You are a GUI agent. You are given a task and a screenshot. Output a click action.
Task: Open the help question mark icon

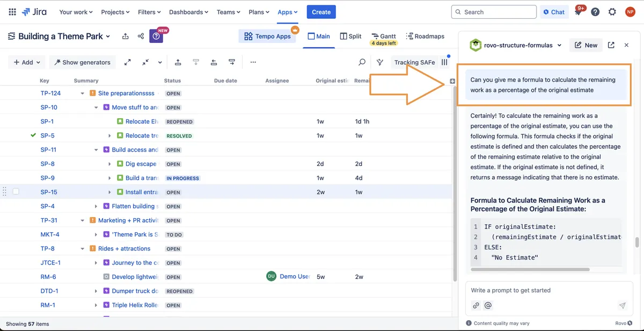tap(595, 12)
